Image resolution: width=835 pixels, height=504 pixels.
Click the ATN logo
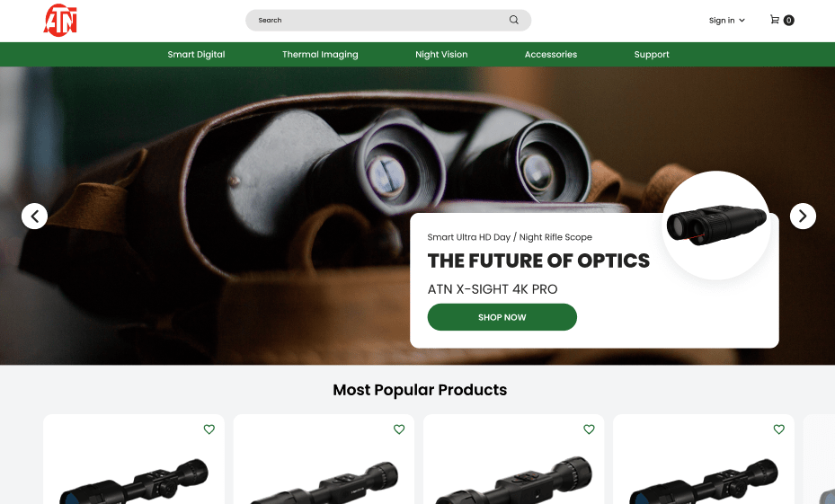tap(60, 21)
